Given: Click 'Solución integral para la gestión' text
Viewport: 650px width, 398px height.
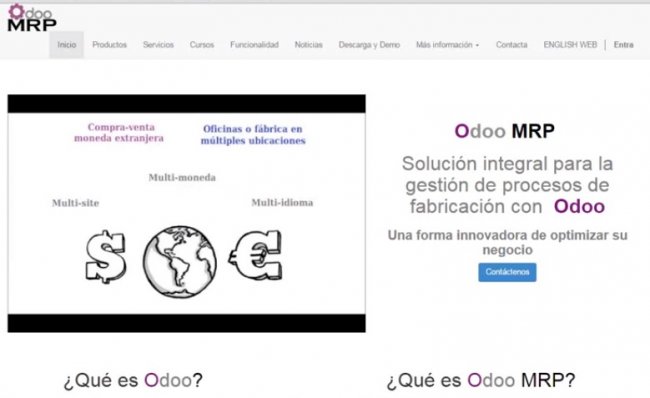Looking at the screenshot, I should pos(507,185).
